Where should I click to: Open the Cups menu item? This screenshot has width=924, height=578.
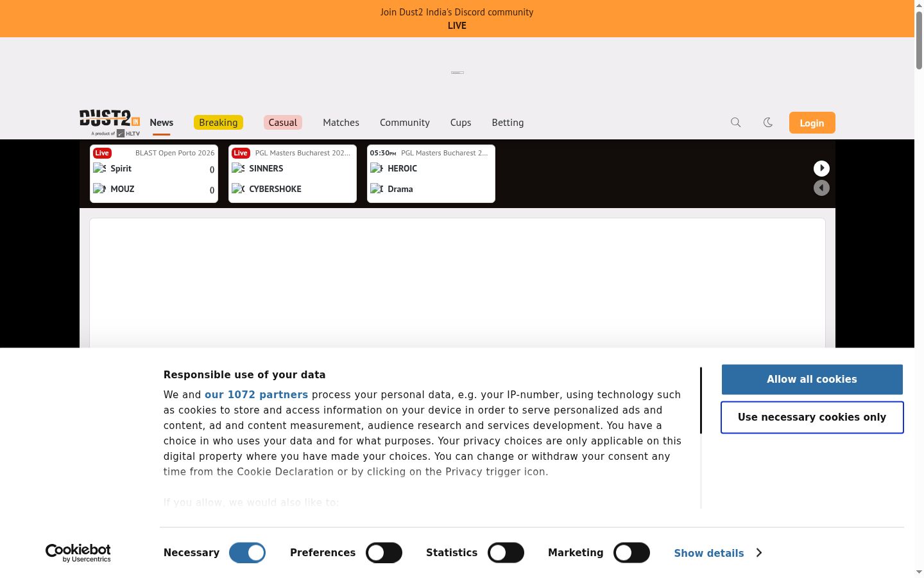click(x=461, y=123)
